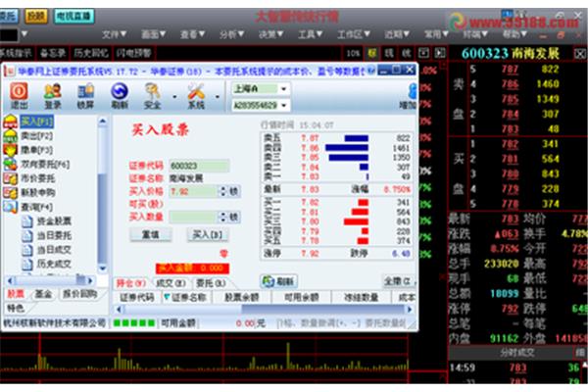
Task: Select 双向委托[F6] in the side tree
Action: [45, 164]
